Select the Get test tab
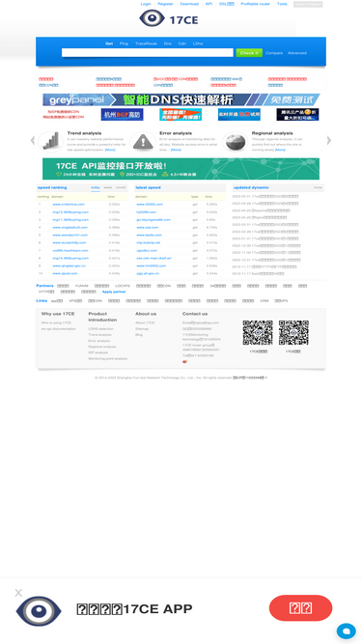The image size is (362, 644). [x=109, y=43]
